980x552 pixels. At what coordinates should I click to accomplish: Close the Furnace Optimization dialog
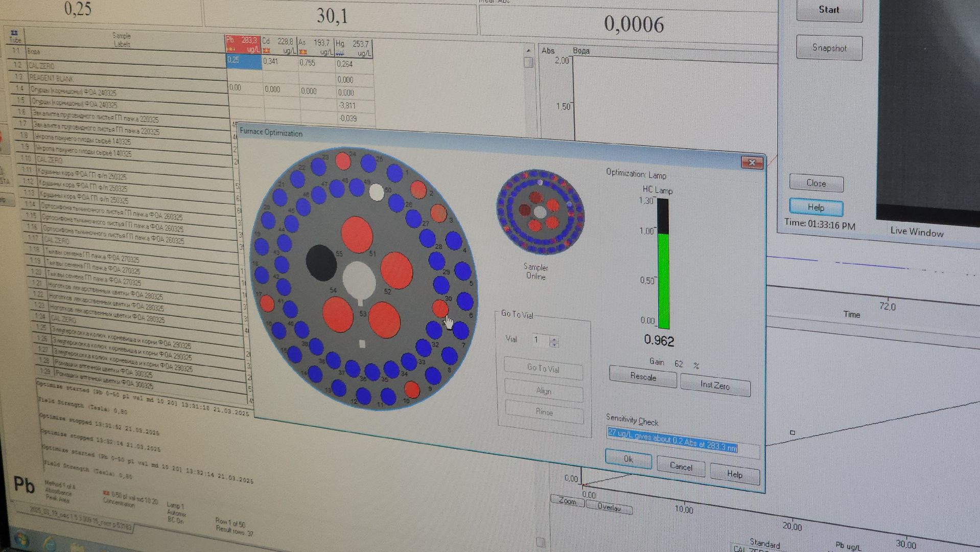pyautogui.click(x=752, y=163)
